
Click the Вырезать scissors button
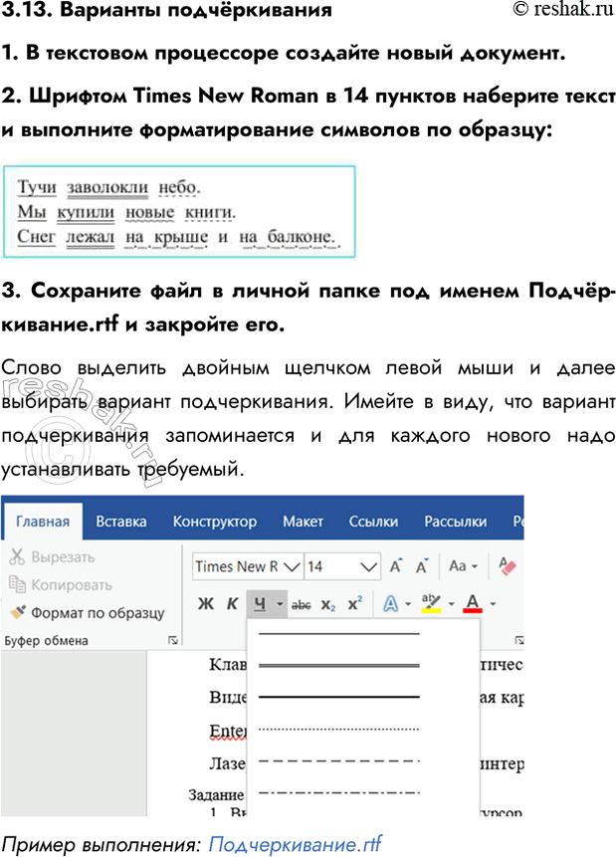coord(52,557)
